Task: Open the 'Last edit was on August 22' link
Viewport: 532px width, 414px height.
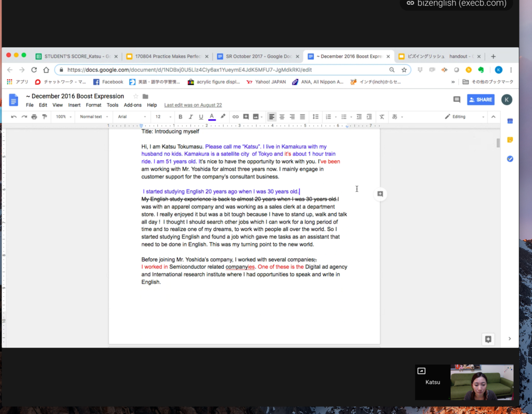Action: 193,105
